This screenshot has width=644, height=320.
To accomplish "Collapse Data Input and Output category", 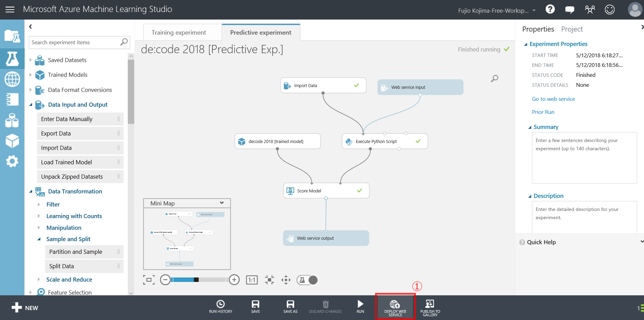I will coord(30,105).
